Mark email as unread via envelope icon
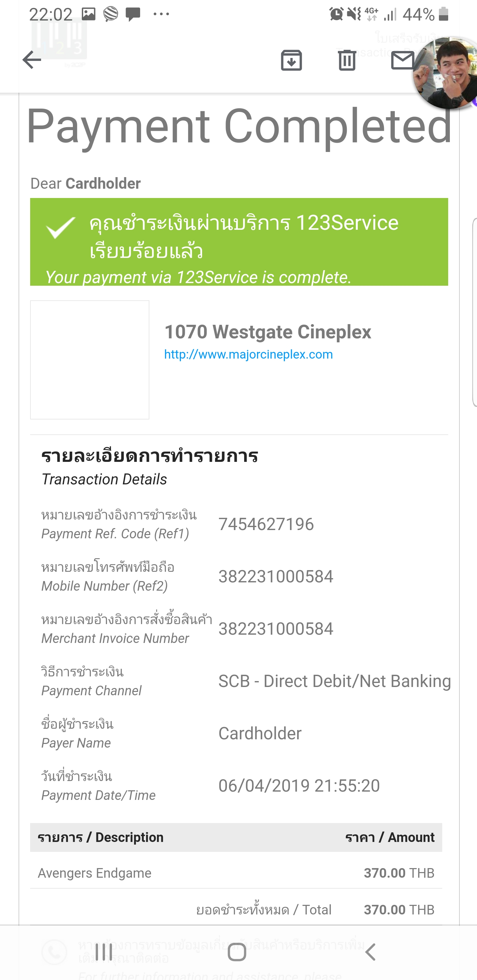This screenshot has height=980, width=477. pos(401,60)
